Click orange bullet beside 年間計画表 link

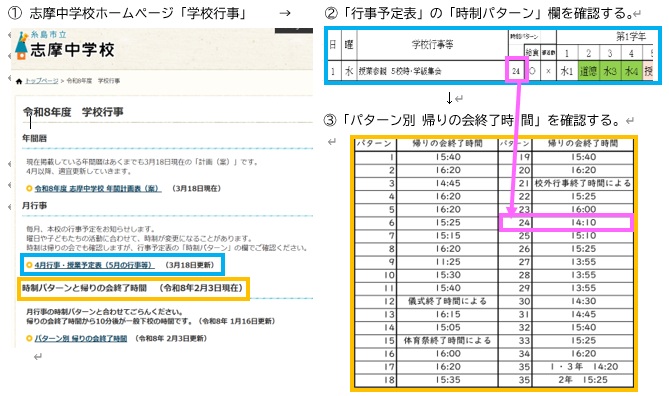(29, 188)
